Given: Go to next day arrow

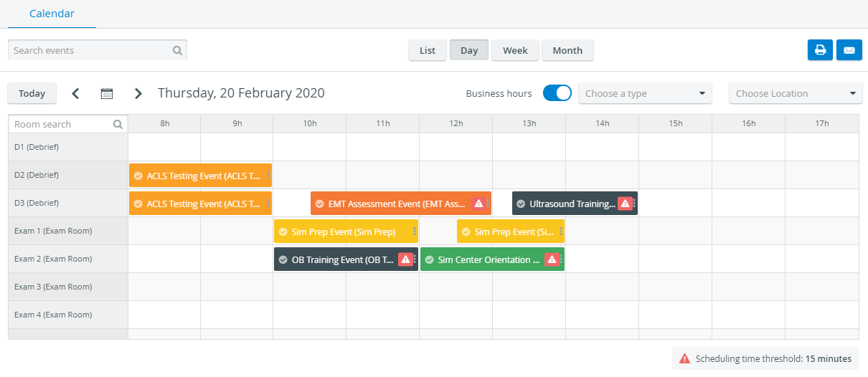Looking at the screenshot, I should [x=138, y=93].
